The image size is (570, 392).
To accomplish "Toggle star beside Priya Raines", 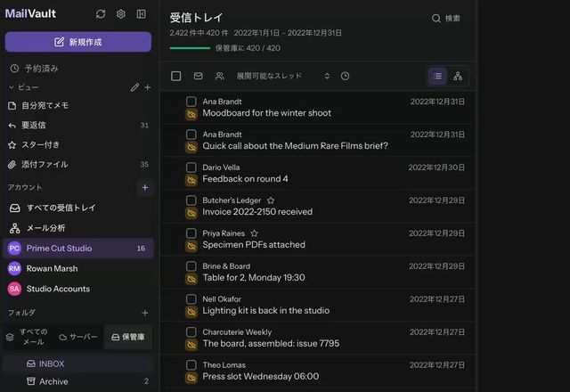I will click(x=254, y=233).
